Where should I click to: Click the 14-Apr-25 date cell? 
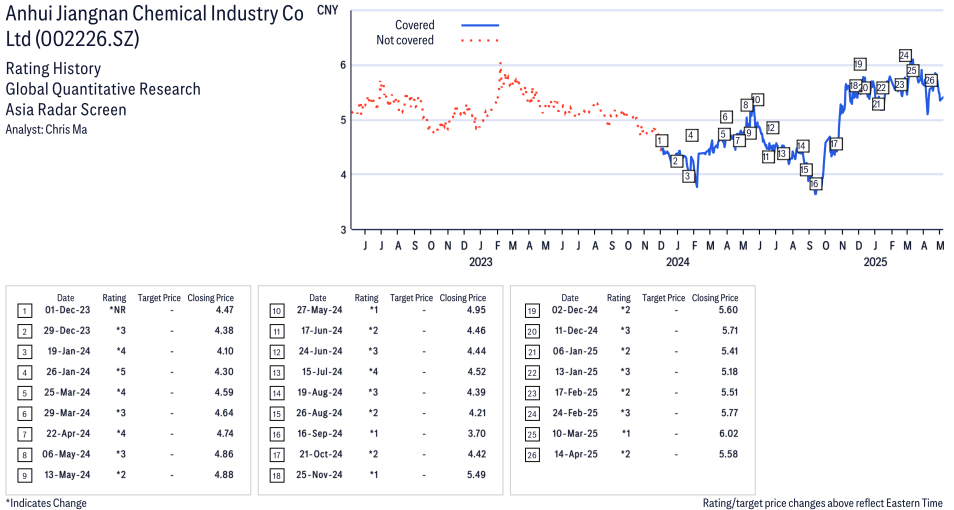(x=576, y=454)
